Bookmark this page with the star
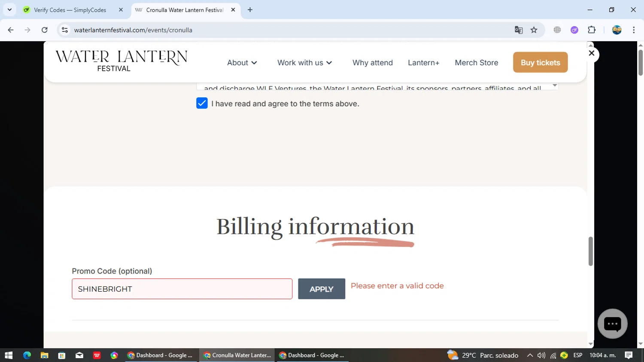 pos(534,30)
